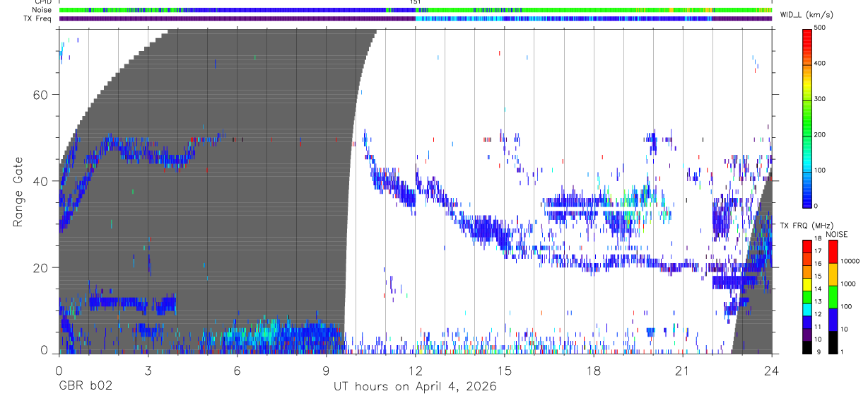Click the 12 UT hour tick label
868x401 pixels.
(416, 369)
